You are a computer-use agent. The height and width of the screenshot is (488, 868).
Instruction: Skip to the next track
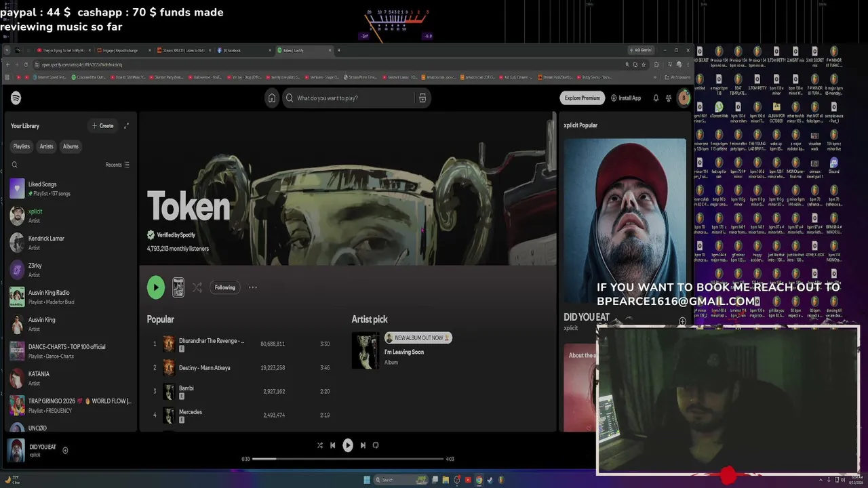click(363, 445)
